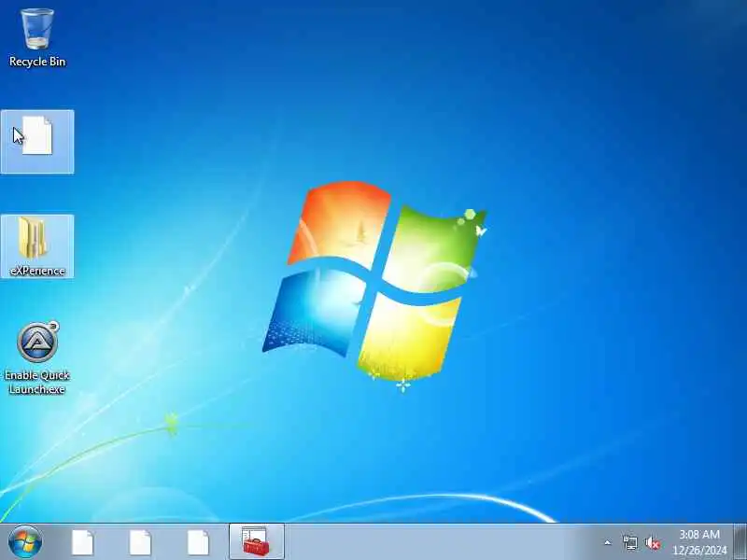Show hidden system tray icons arrow
Image resolution: width=747 pixels, height=560 pixels.
click(x=608, y=542)
